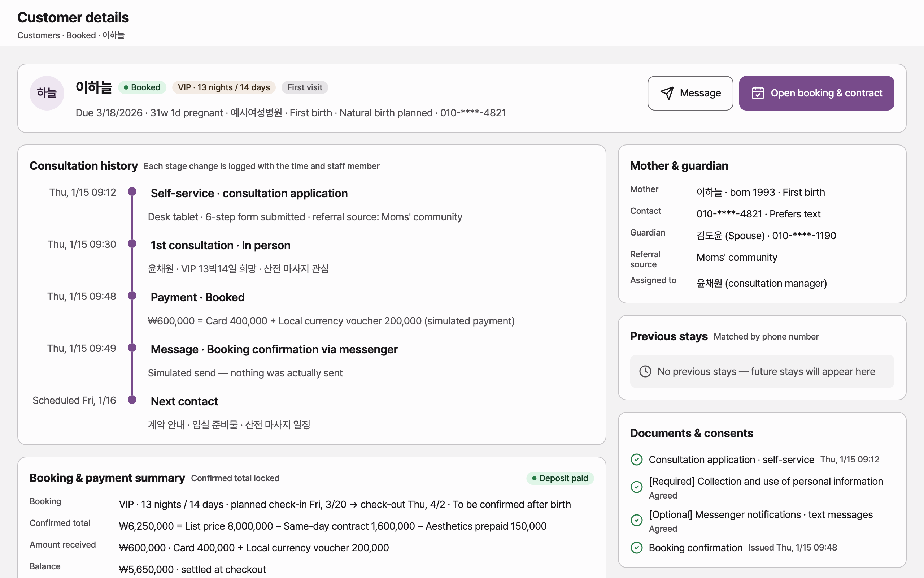Click the 'Thu, 1/15 09:30' timestamp
Image resolution: width=924 pixels, height=578 pixels.
(x=82, y=244)
